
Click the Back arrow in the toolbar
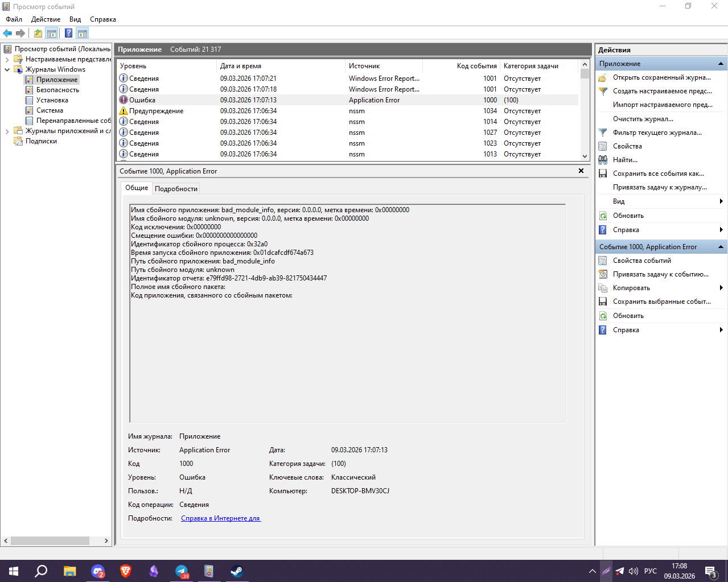[x=7, y=33]
